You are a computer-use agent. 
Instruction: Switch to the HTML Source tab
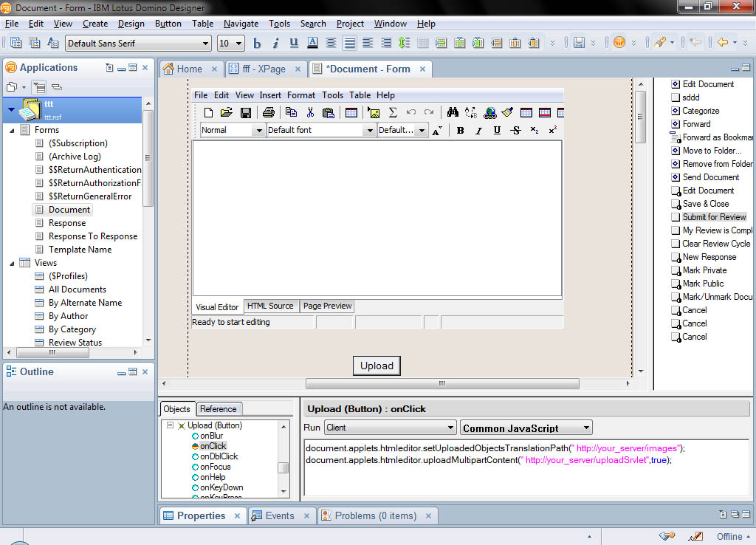pyautogui.click(x=270, y=306)
